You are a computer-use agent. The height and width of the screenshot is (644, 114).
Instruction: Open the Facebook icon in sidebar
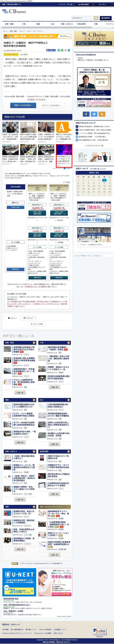(86, 114)
